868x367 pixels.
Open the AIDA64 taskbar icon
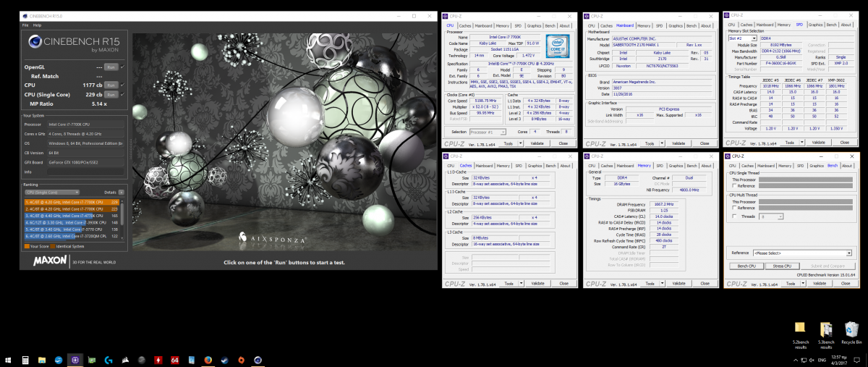click(174, 360)
